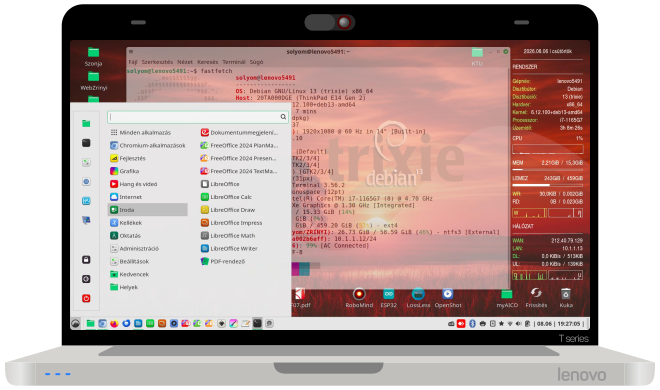Open file manager from menu sidebar
The width and height of the screenshot is (660, 390).
86,123
